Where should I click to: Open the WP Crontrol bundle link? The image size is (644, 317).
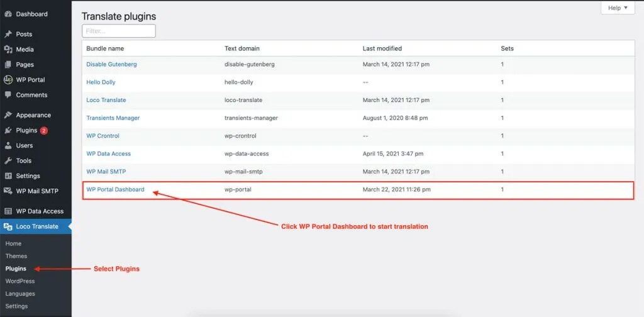click(103, 136)
